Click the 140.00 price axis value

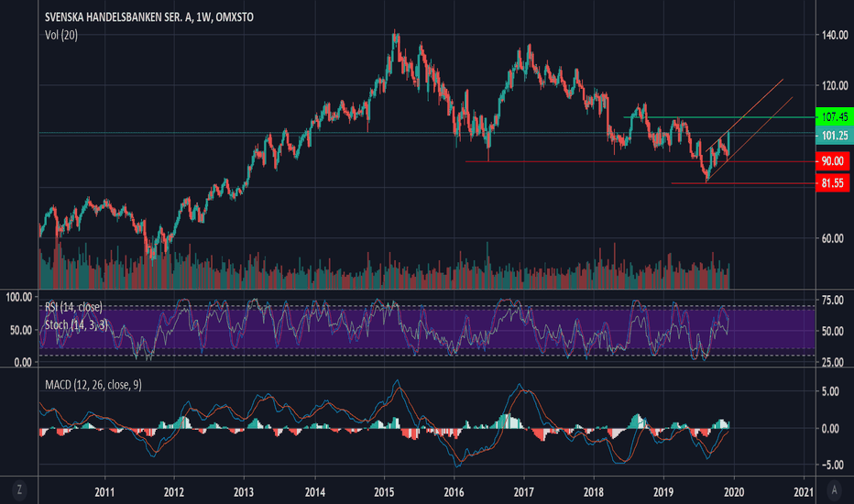point(835,36)
